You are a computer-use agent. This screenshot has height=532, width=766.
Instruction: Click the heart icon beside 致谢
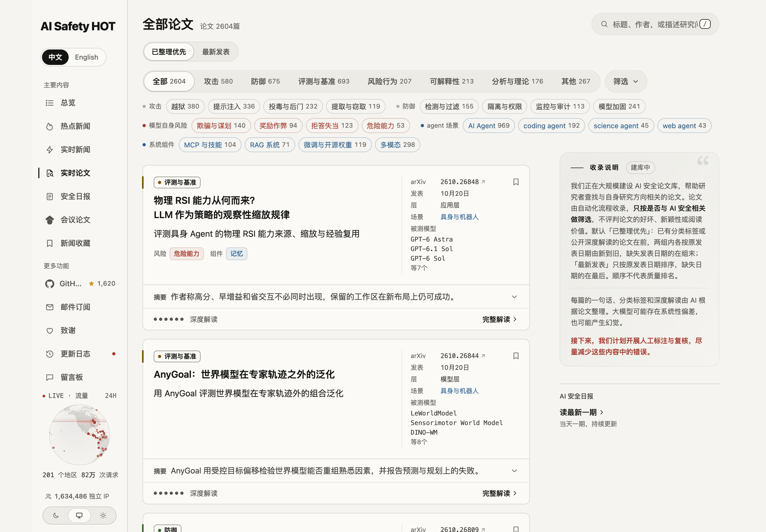pos(50,331)
